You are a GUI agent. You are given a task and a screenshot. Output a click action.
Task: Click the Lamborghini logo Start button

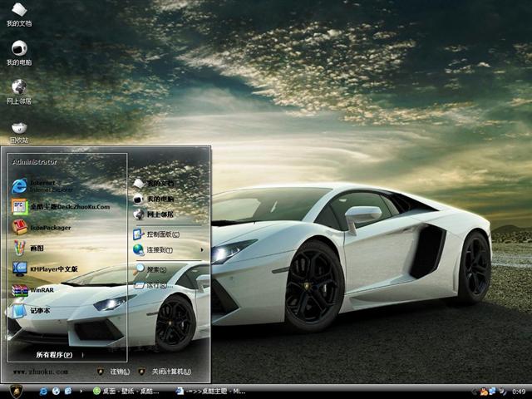click(15, 391)
